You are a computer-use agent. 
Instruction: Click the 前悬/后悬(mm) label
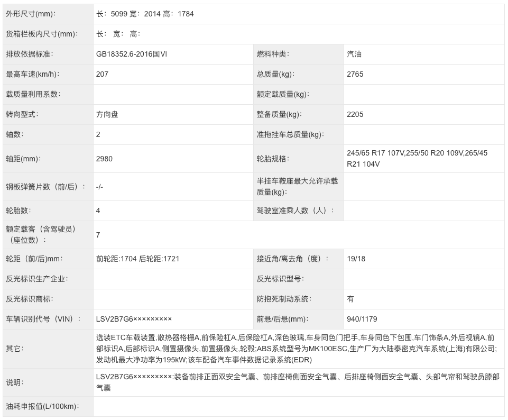pos(282,319)
